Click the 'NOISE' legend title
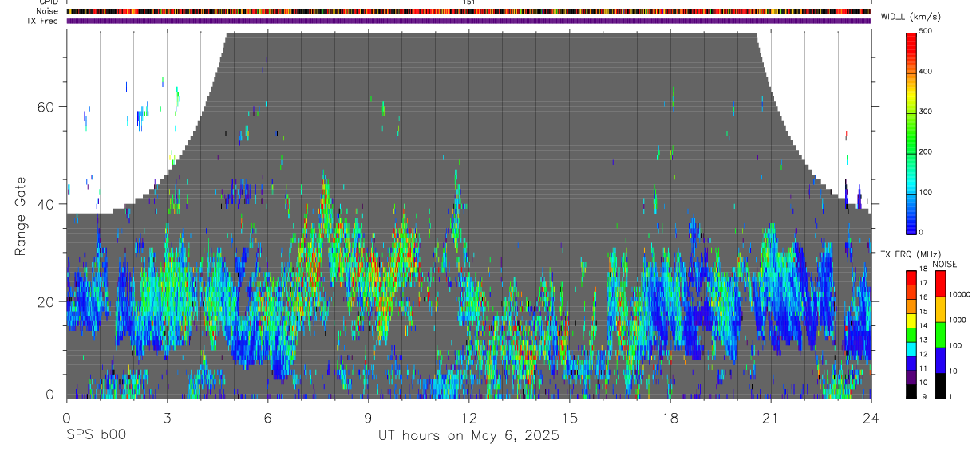The image size is (980, 452). click(943, 264)
